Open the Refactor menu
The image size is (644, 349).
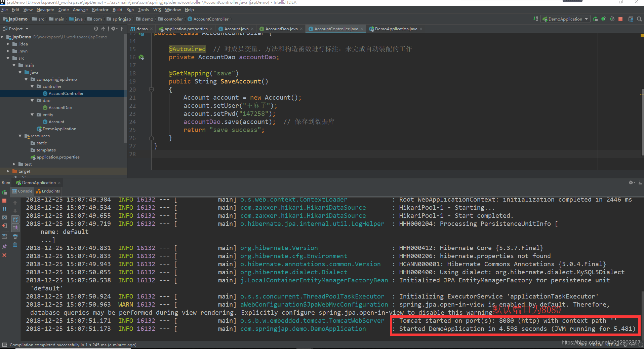point(100,10)
